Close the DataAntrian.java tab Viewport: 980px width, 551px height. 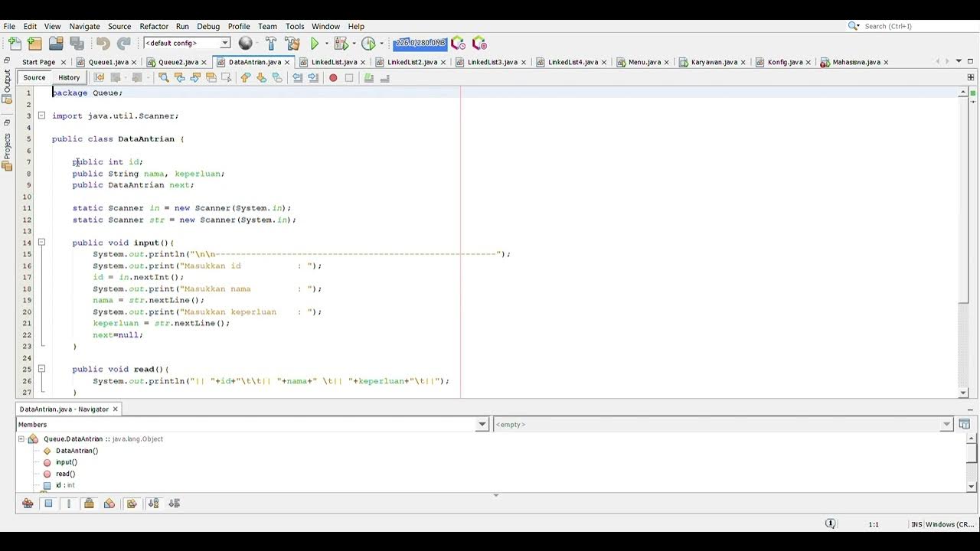(x=287, y=62)
